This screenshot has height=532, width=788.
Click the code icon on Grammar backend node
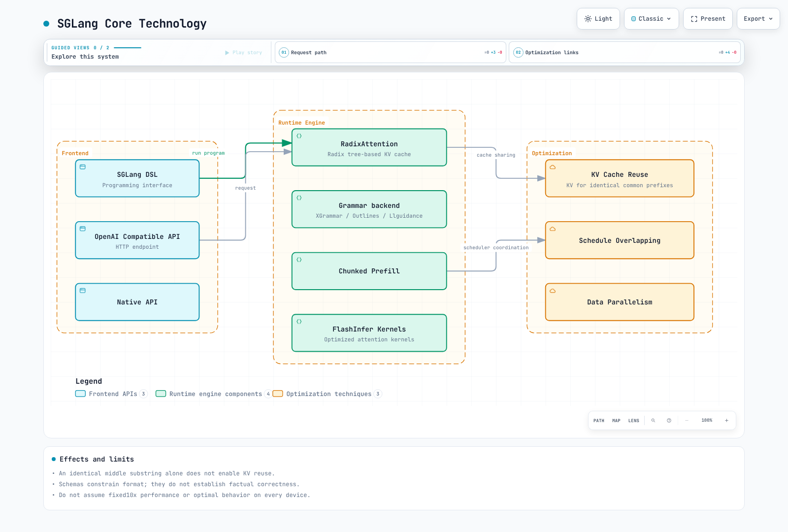pyautogui.click(x=299, y=198)
